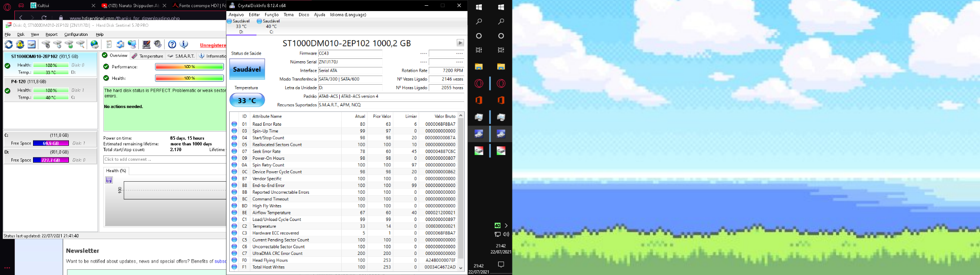Select P4-120 disk in Hard Disk Sentinel list
980x275 pixels.
50,90
